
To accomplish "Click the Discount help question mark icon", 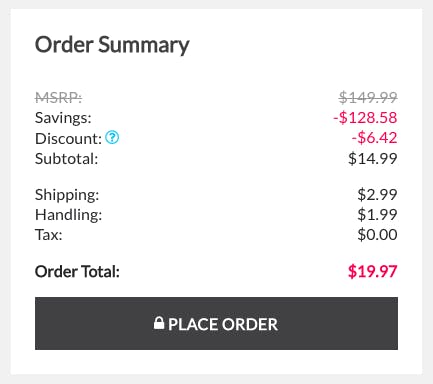I will pyautogui.click(x=112, y=137).
